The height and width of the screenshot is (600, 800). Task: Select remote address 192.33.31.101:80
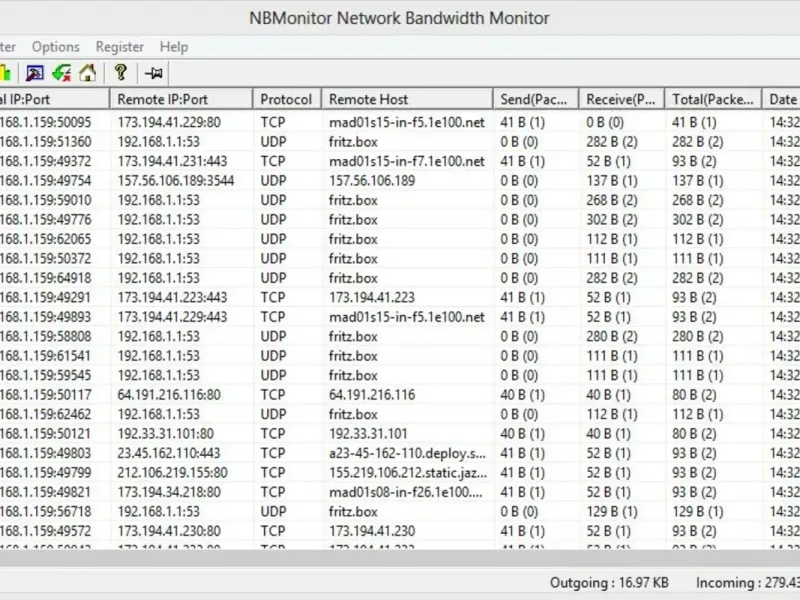click(x=165, y=434)
